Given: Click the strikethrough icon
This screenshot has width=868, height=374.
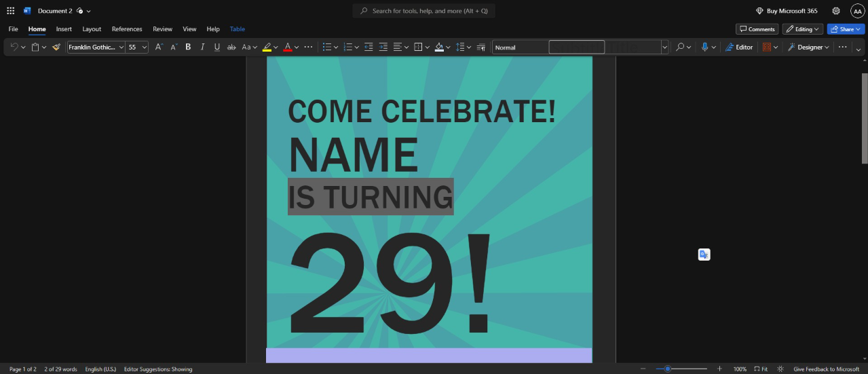Looking at the screenshot, I should (231, 48).
